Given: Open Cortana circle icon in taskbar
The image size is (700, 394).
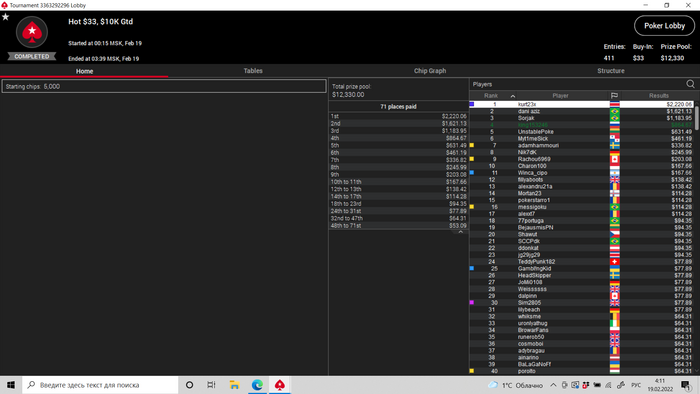Looking at the screenshot, I should [189, 385].
